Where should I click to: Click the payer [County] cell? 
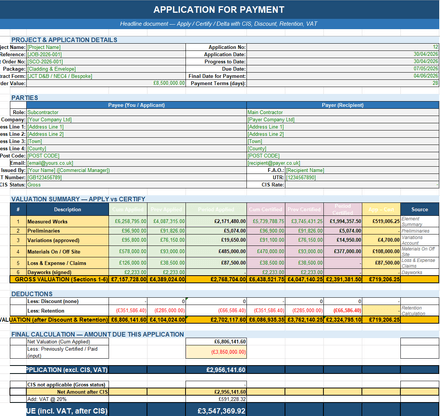click(x=343, y=149)
